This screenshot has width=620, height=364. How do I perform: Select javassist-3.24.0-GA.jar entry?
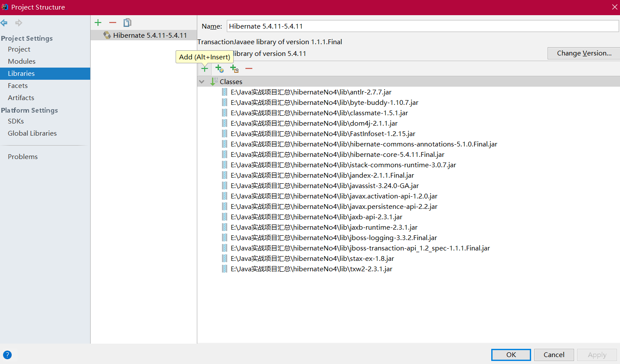click(x=325, y=185)
